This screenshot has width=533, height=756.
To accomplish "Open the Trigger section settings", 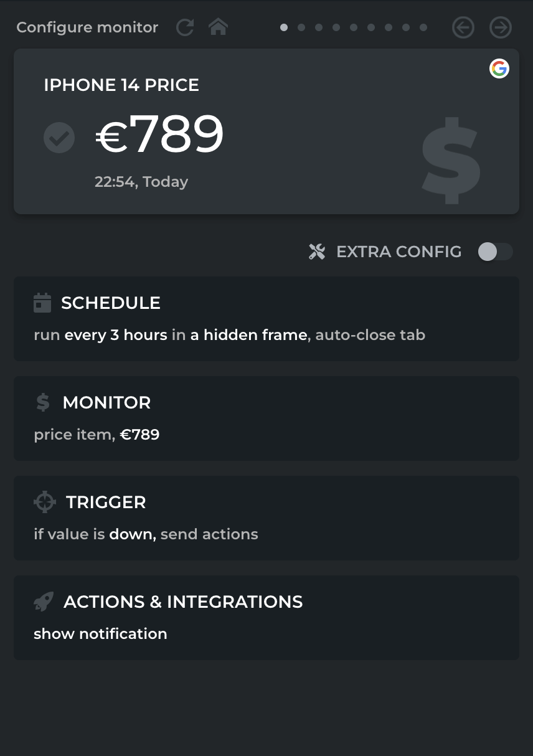I will 266,517.
